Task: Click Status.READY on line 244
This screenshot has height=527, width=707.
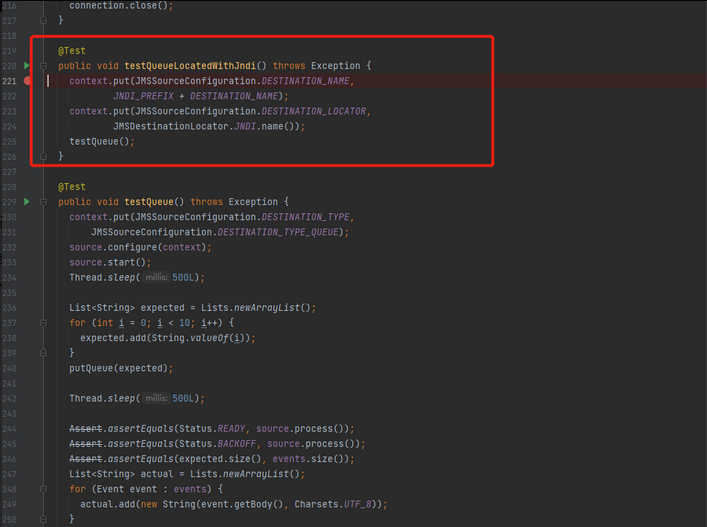Action: [x=212, y=429]
